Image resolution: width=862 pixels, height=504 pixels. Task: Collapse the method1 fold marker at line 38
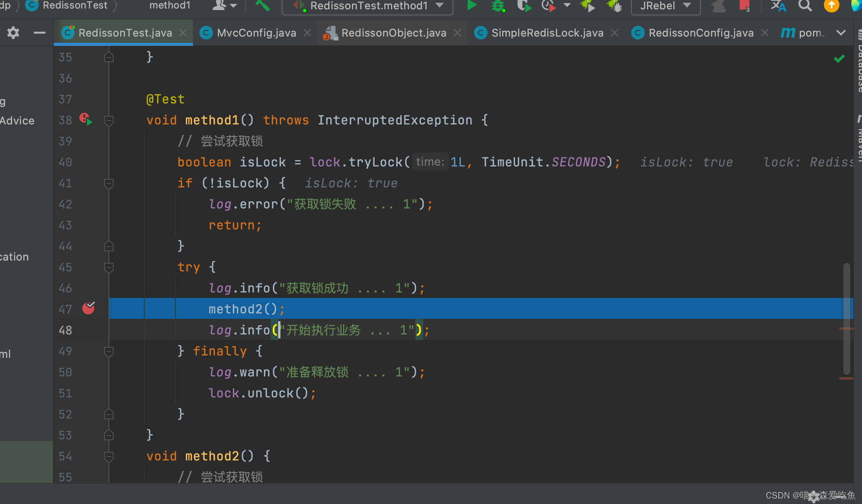point(109,120)
